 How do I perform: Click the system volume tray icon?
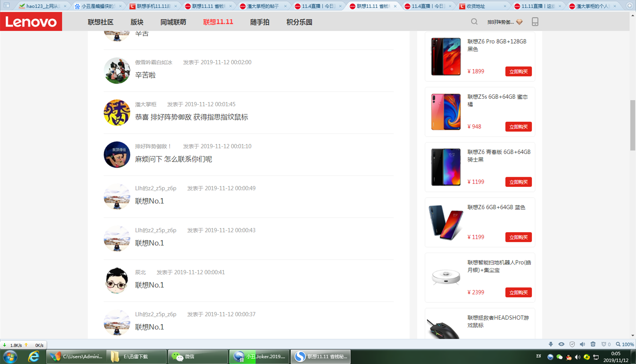pos(577,357)
